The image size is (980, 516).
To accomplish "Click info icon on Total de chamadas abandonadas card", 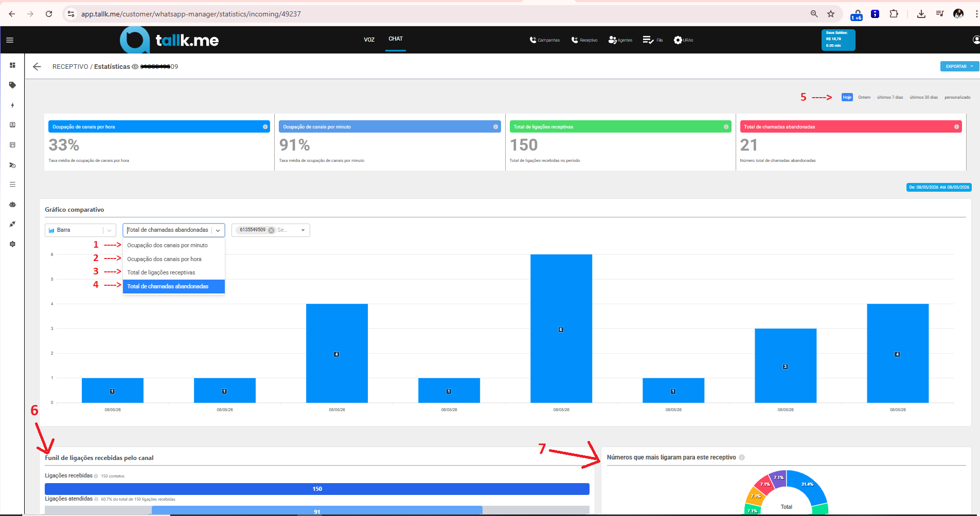I will point(956,126).
